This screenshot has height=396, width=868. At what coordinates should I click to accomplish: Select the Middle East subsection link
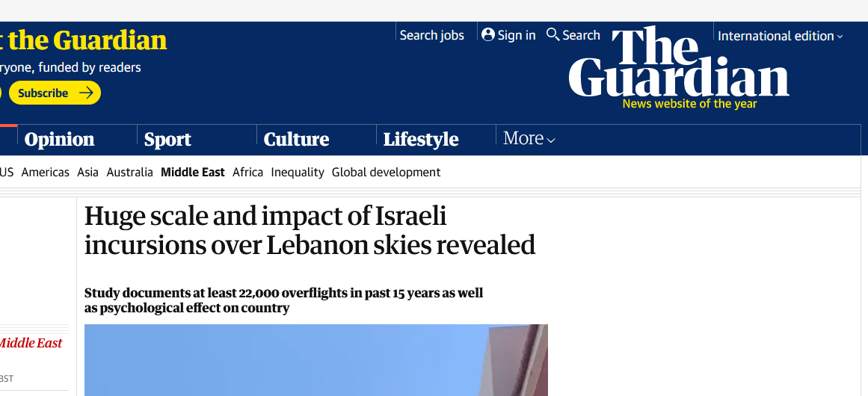click(193, 172)
